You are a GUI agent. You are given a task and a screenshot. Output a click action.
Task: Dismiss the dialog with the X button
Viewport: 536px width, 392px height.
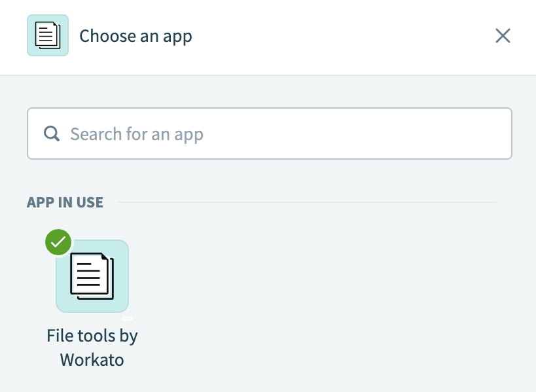click(503, 35)
